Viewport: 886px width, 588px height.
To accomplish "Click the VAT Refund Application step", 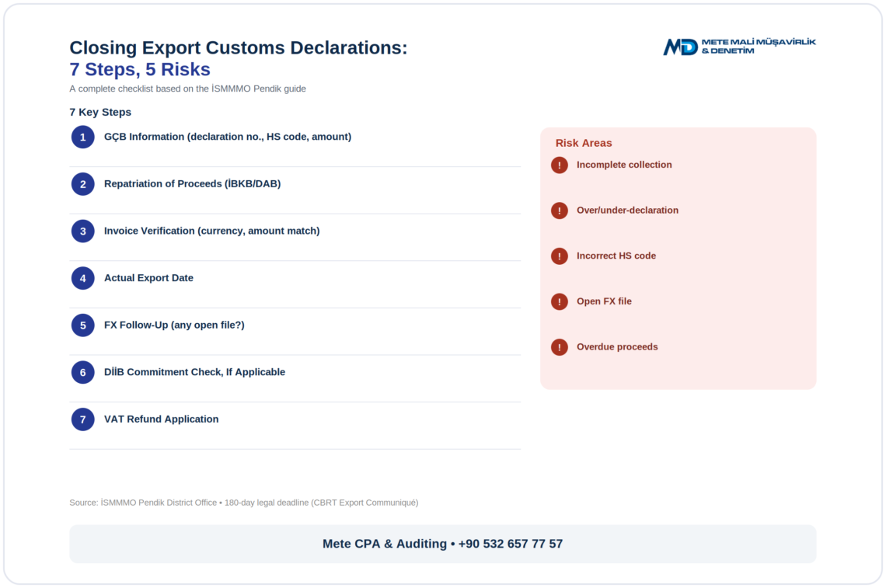I will (x=161, y=419).
